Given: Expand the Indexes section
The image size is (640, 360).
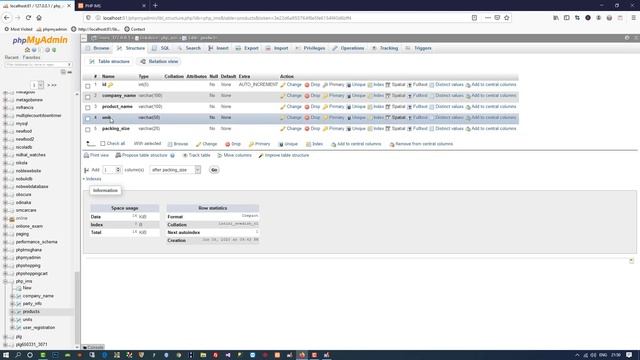Looking at the screenshot, I should [92, 179].
